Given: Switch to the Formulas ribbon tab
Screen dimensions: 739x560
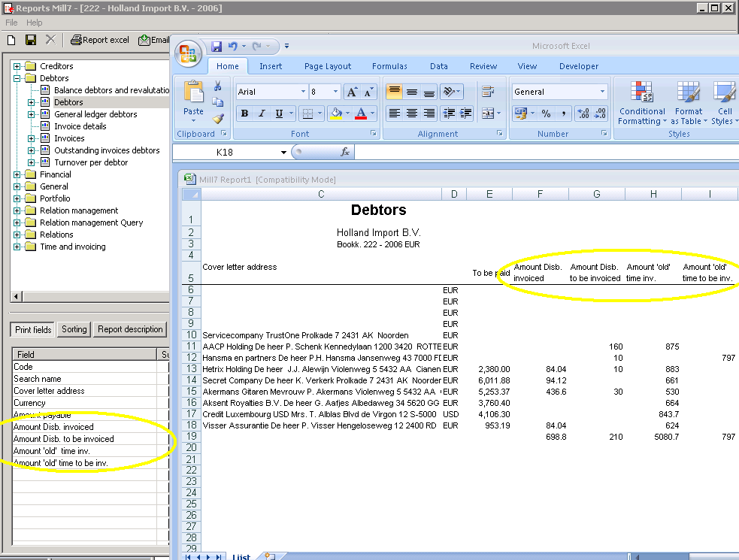Looking at the screenshot, I should click(389, 66).
